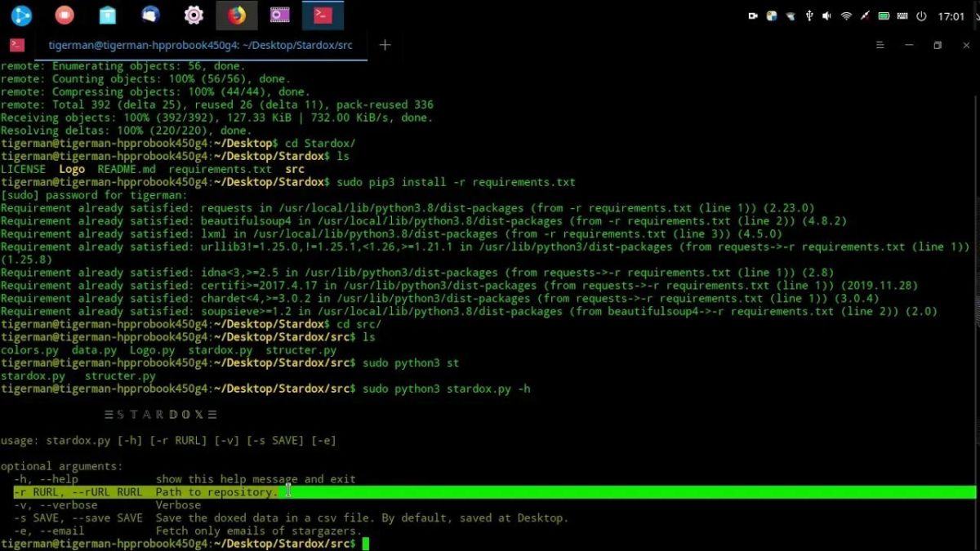Click 'README.md' in the directory listing

127,169
